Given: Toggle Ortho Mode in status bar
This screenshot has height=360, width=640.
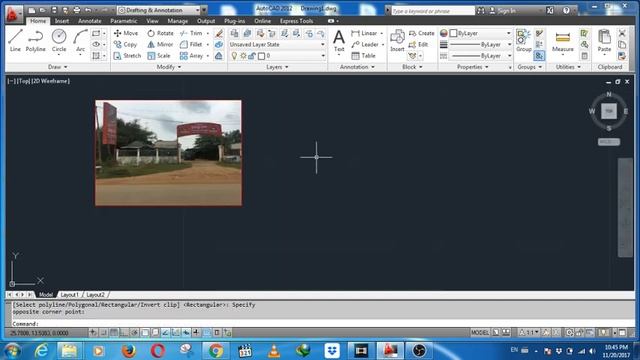Looking at the screenshot, I should 124,333.
